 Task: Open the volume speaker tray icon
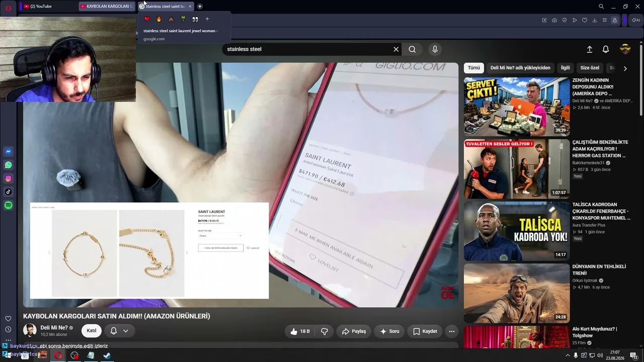pos(601,355)
